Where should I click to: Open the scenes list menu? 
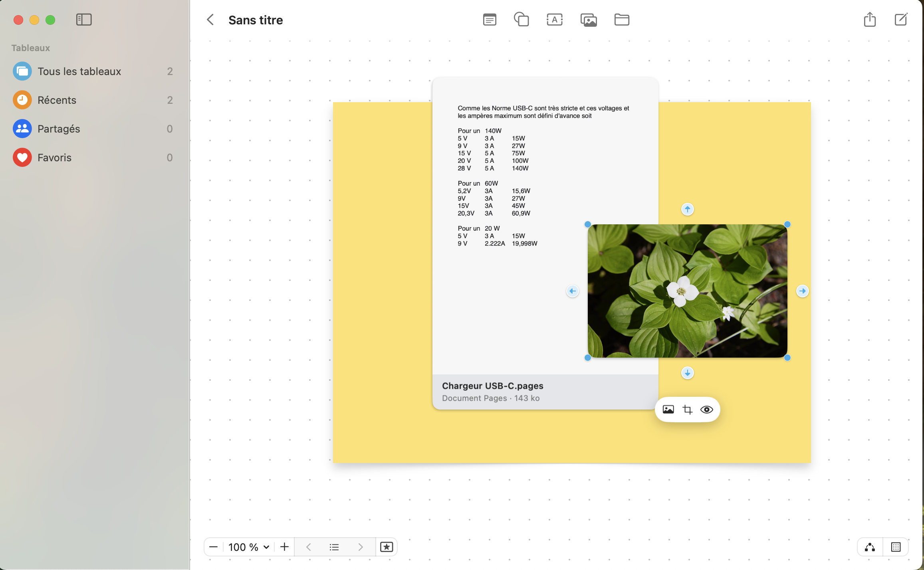(x=334, y=547)
